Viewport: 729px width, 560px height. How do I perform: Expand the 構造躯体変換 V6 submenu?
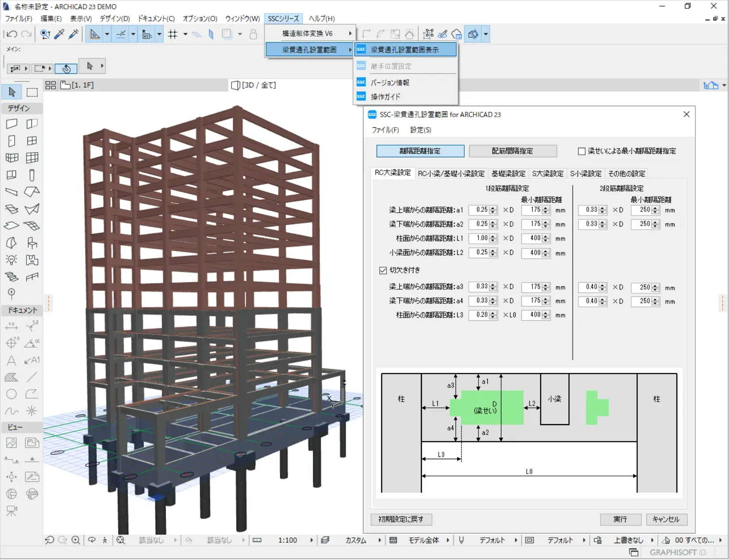pos(310,34)
